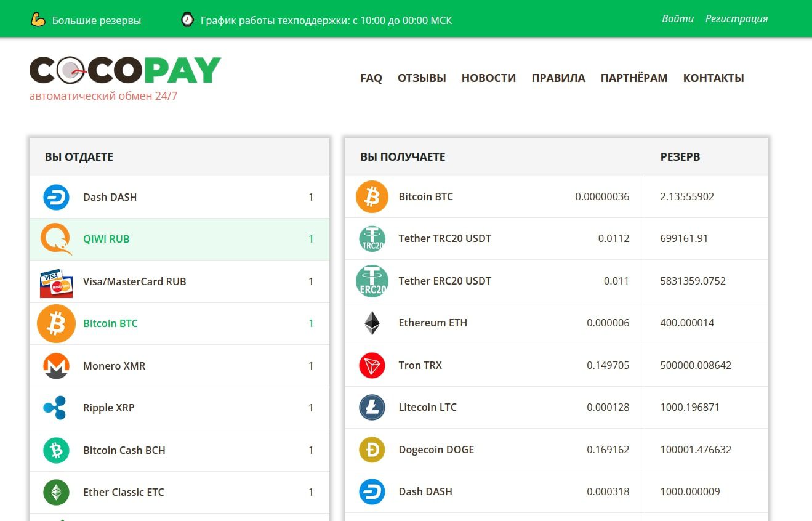Click the Dogecoin reserve 100001.476632
This screenshot has height=521, width=812.
(696, 450)
